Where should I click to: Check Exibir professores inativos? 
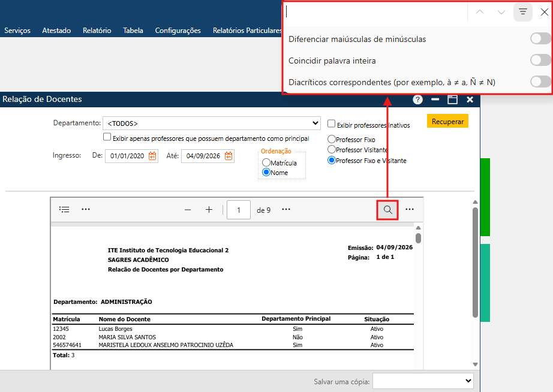331,123
